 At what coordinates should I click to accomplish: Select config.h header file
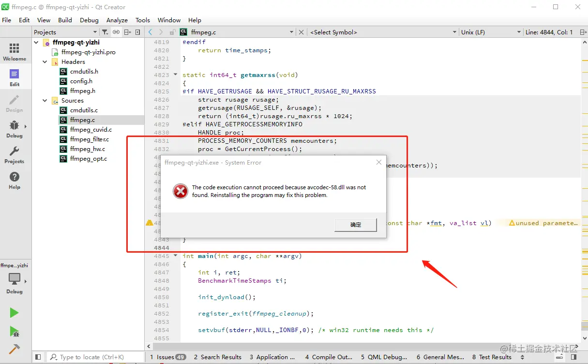tap(81, 81)
